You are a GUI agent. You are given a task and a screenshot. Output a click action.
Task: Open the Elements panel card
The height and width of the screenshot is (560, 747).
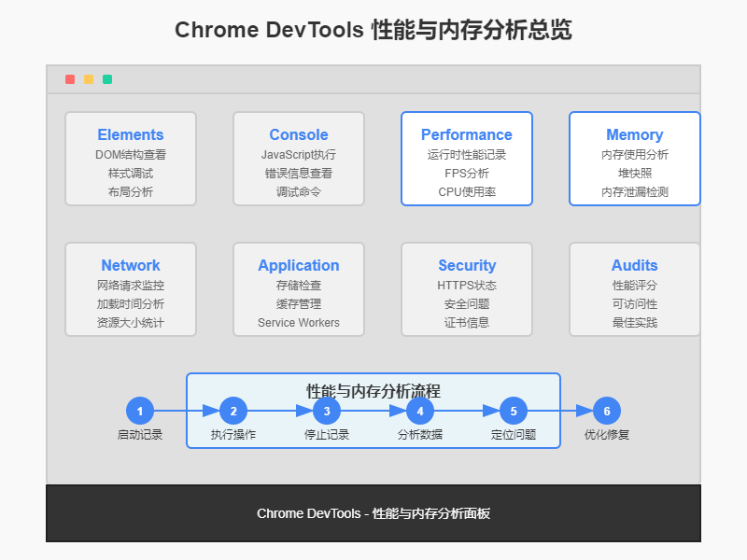[130, 159]
